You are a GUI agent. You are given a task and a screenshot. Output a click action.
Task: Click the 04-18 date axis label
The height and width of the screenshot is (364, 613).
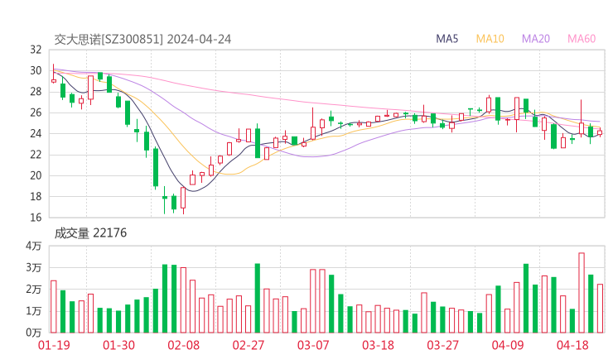point(572,345)
